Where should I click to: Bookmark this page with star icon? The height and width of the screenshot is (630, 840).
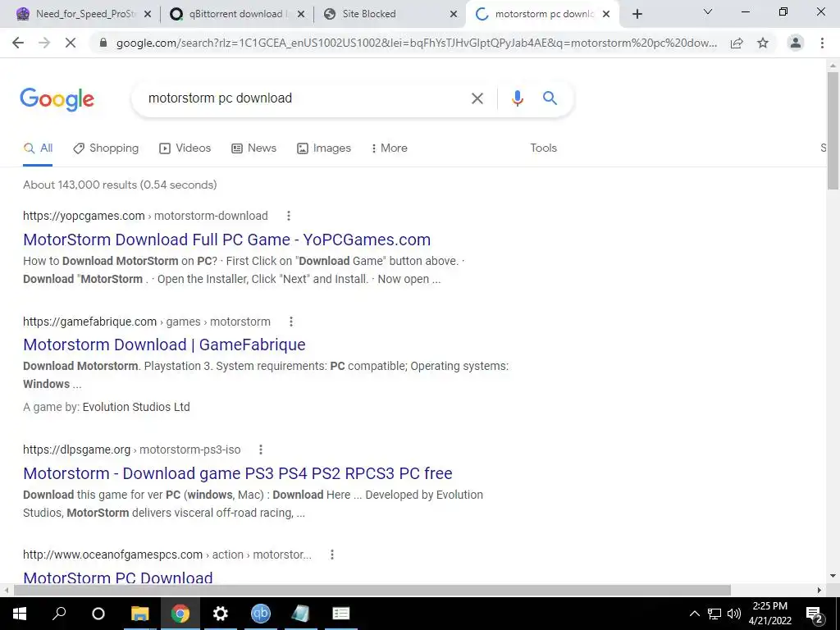(763, 43)
